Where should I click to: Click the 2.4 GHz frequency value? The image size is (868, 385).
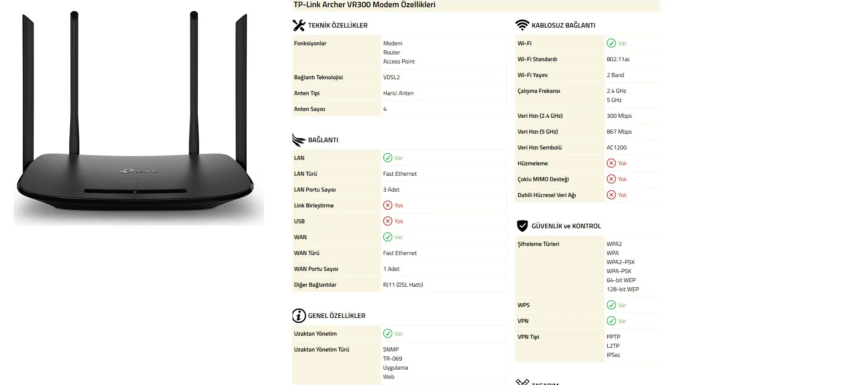point(616,91)
